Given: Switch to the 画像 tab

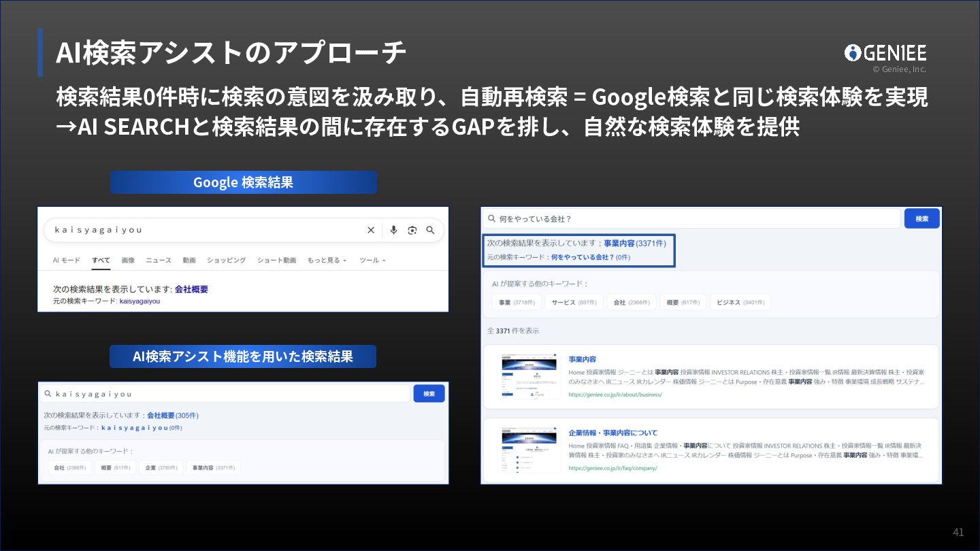Looking at the screenshot, I should (128, 261).
